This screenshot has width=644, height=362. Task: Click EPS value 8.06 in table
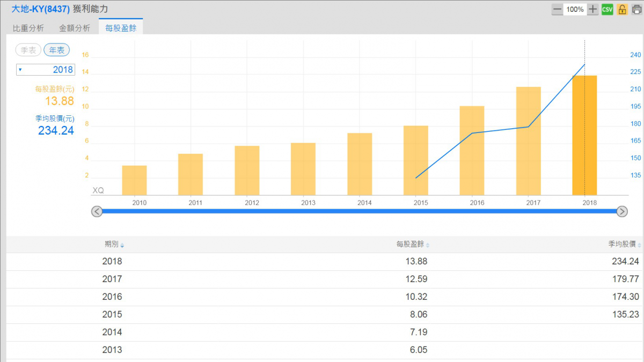(x=419, y=314)
